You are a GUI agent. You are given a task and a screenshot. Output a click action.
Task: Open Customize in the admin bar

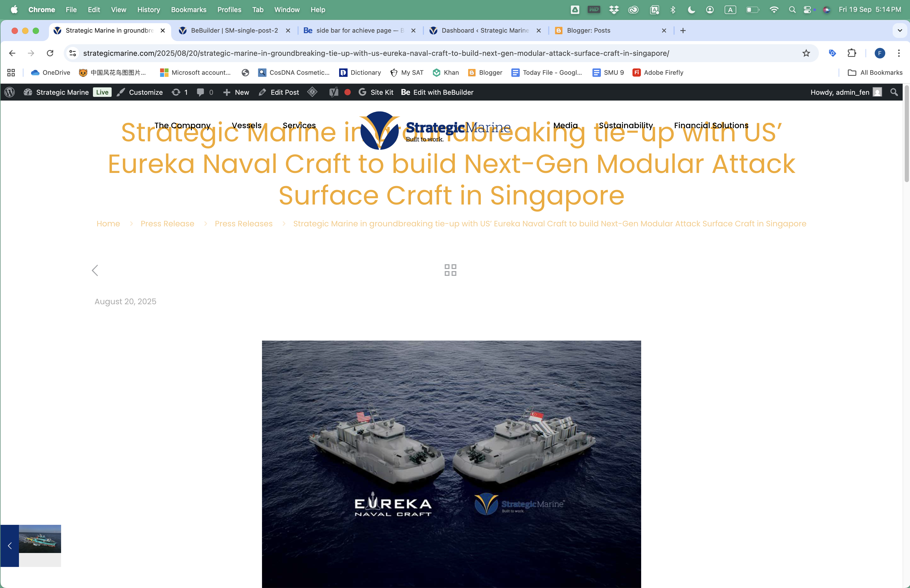pos(140,92)
